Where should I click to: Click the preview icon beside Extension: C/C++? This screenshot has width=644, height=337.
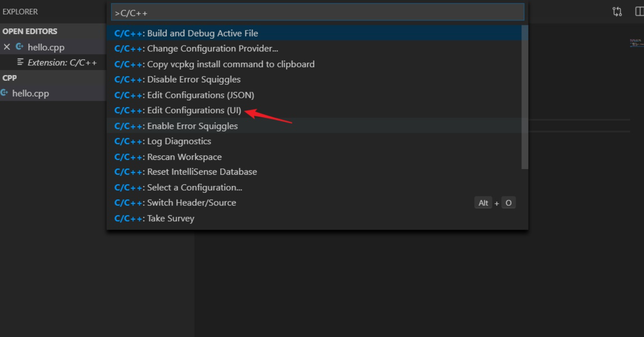point(20,62)
